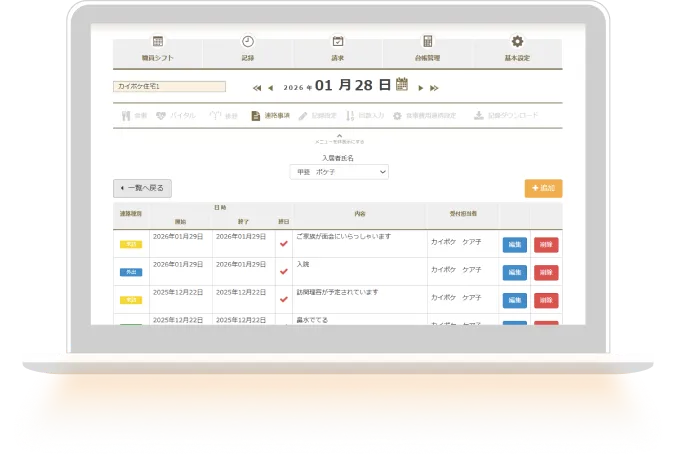The height and width of the screenshot is (462, 676).
Task: Select the meal fork-and-knife tab
Action: (x=134, y=116)
